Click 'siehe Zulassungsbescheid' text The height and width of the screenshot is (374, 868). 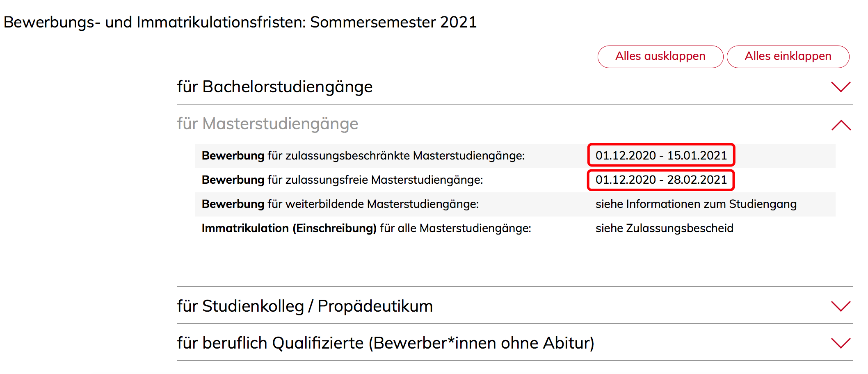tap(665, 228)
